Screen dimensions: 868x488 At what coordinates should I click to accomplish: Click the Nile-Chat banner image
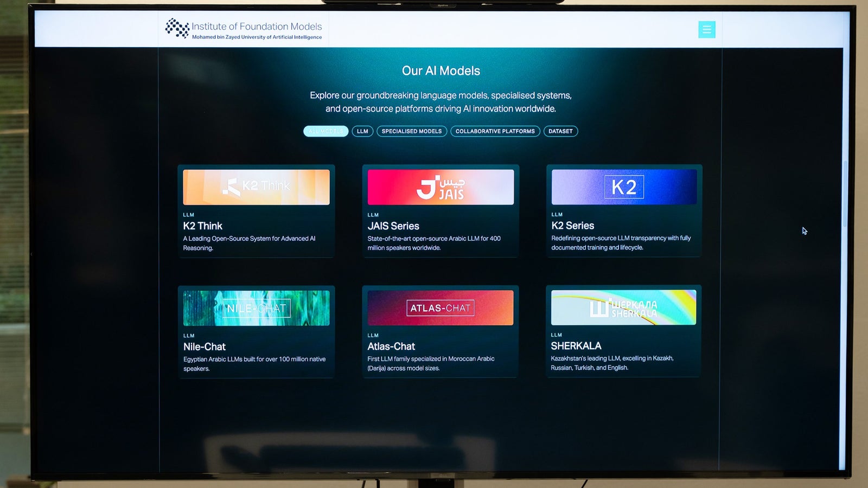tap(256, 307)
